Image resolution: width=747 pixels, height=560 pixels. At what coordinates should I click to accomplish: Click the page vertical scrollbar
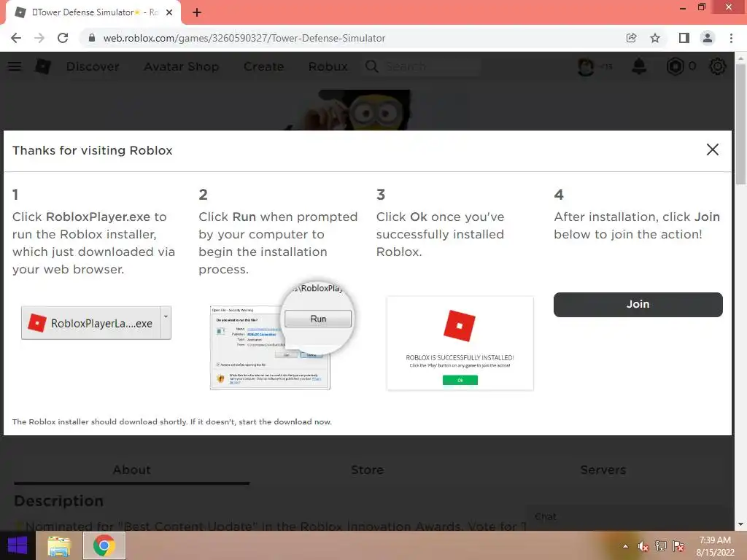click(740, 124)
